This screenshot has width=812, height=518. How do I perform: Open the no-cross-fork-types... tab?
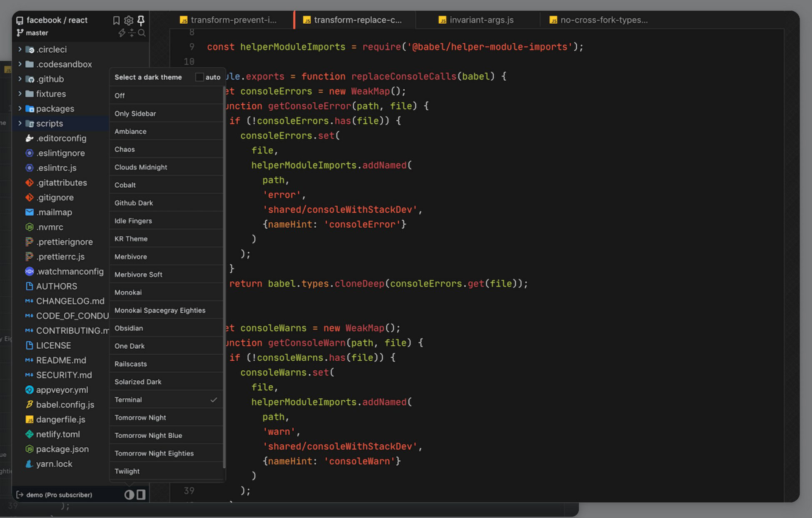click(599, 20)
